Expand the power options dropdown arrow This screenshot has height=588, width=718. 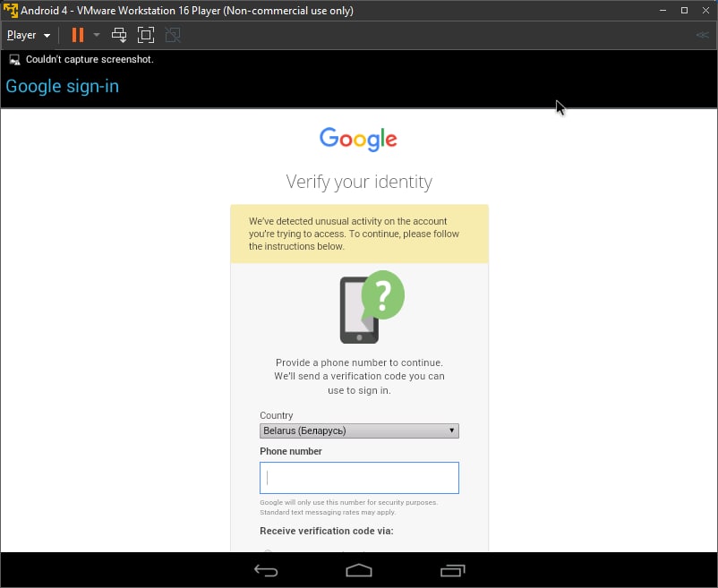(96, 35)
